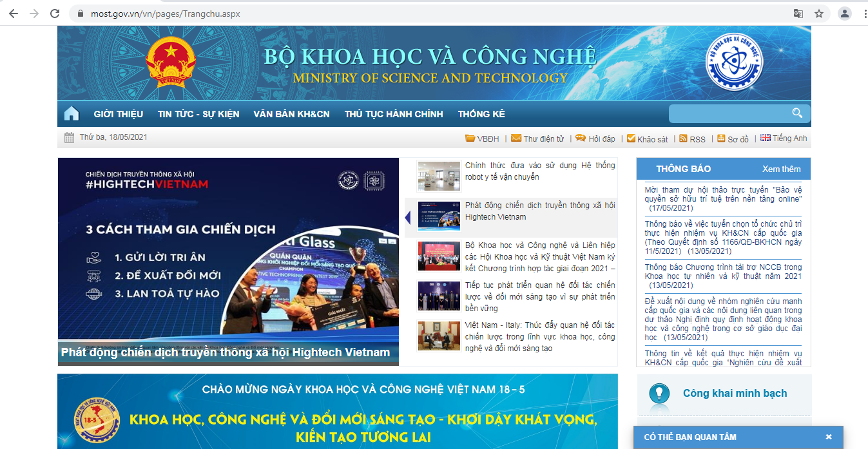Open VBĐH via its folder icon
The height and width of the screenshot is (449, 868).
coord(470,139)
